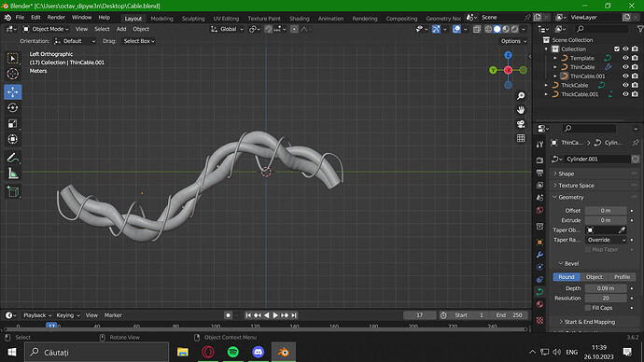Hide Template object with eye icon

point(625,58)
